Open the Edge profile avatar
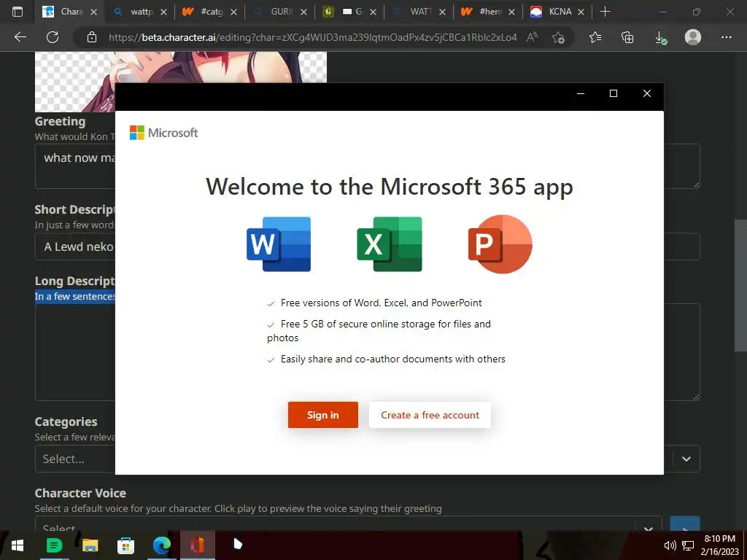 693,37
